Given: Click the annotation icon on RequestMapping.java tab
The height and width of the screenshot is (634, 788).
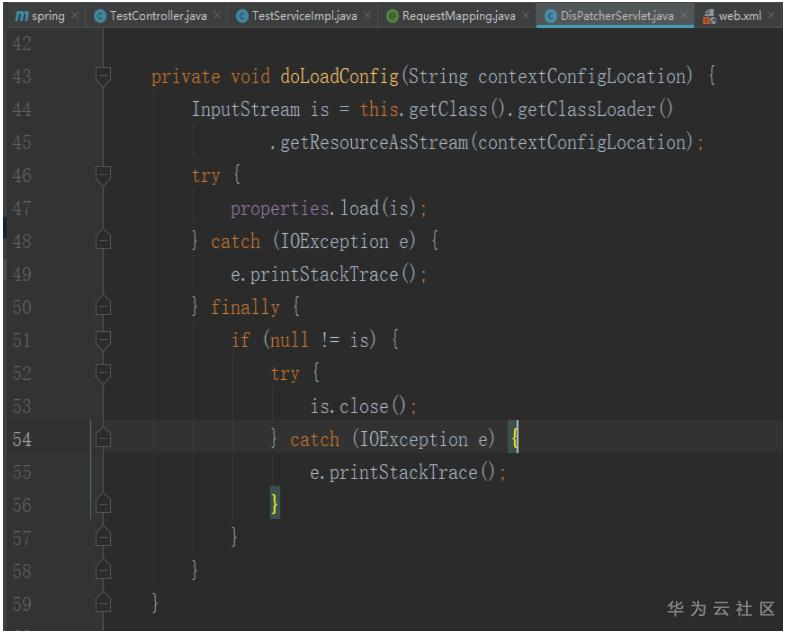Looking at the screenshot, I should pyautogui.click(x=392, y=17).
